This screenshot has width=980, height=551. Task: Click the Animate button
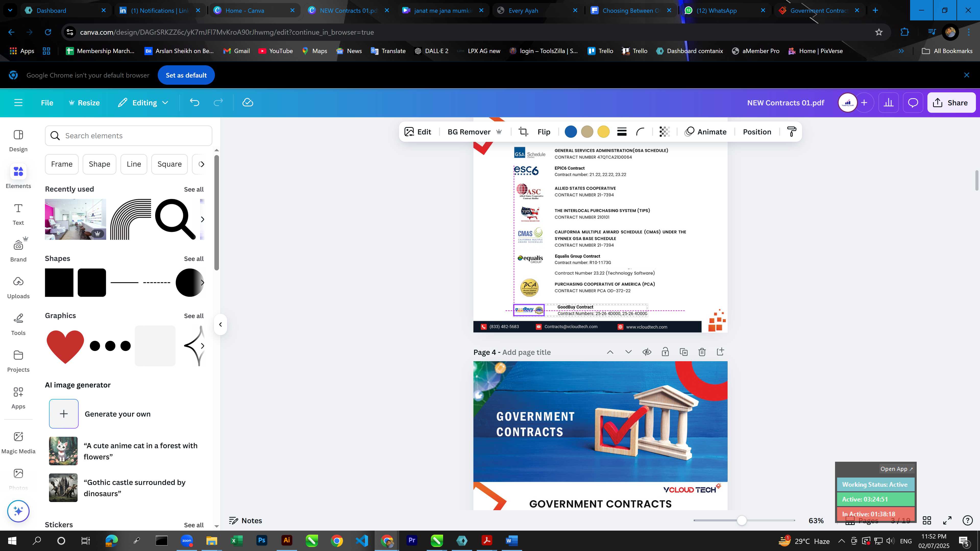pyautogui.click(x=706, y=132)
